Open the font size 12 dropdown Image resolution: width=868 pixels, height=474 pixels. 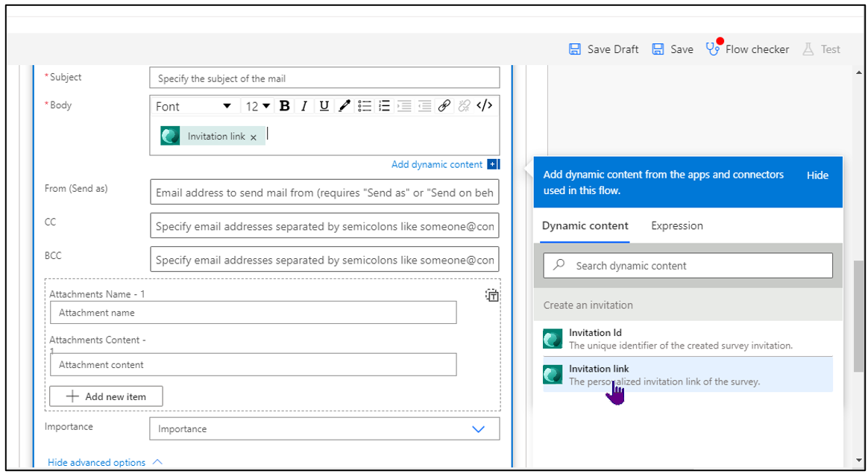point(258,107)
